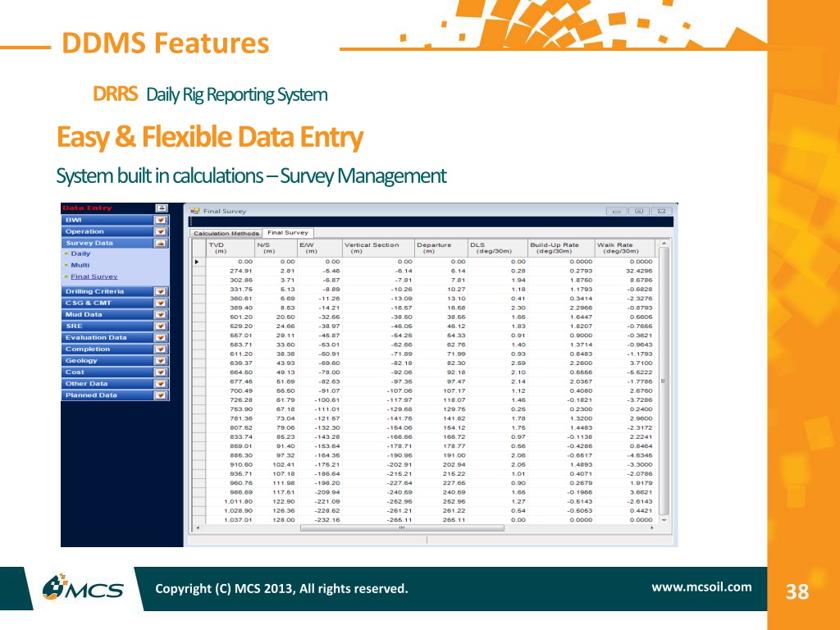This screenshot has height=630, width=840.
Task: Select TVD cell 1,037.01
Action: [x=231, y=519]
